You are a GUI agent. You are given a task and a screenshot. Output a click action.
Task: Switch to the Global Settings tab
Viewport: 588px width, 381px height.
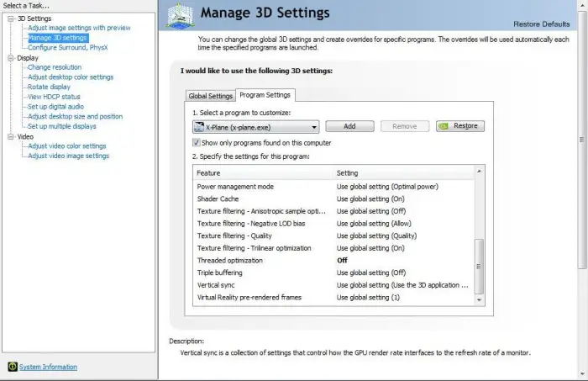click(x=210, y=96)
